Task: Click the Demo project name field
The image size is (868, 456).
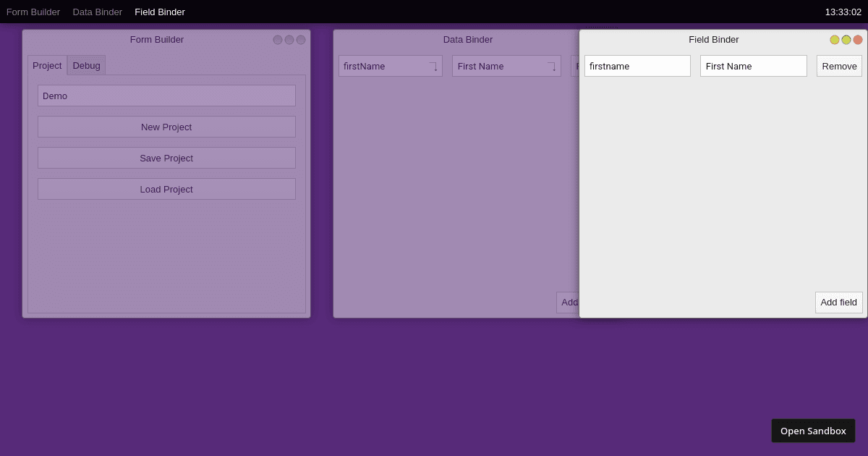Action: [x=166, y=96]
